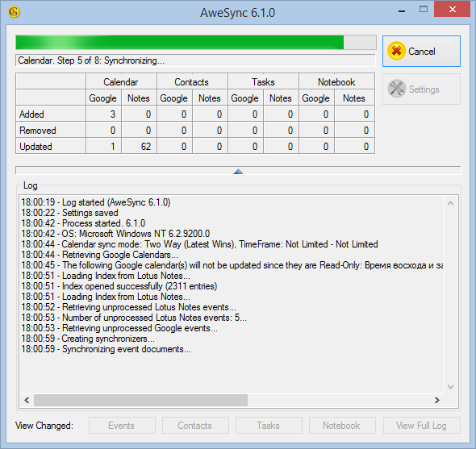Close the AweSync window
The height and width of the screenshot is (449, 476).
pos(453,10)
